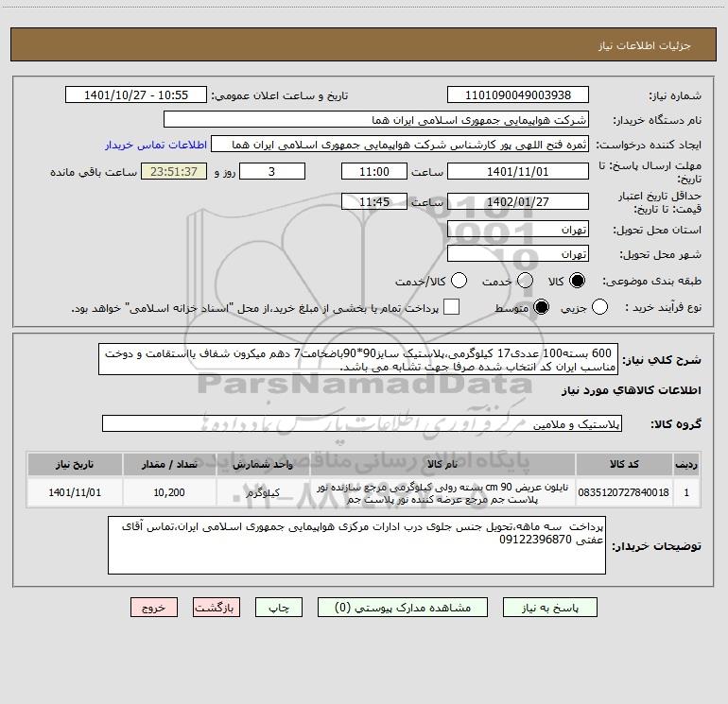The width and height of the screenshot is (728, 704).
Task: Toggle the اسناد خزانه اسلامی payment checkbox
Action: pyautogui.click(x=451, y=307)
